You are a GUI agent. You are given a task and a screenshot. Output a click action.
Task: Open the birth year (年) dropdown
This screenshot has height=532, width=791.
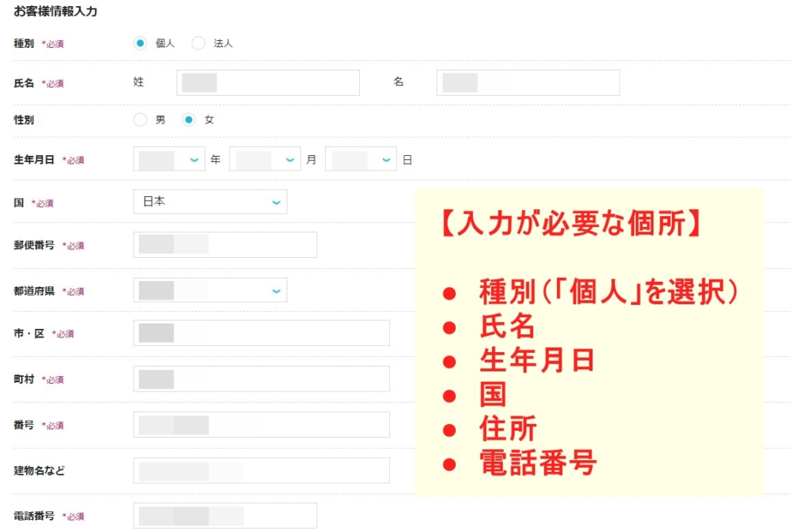[169, 159]
